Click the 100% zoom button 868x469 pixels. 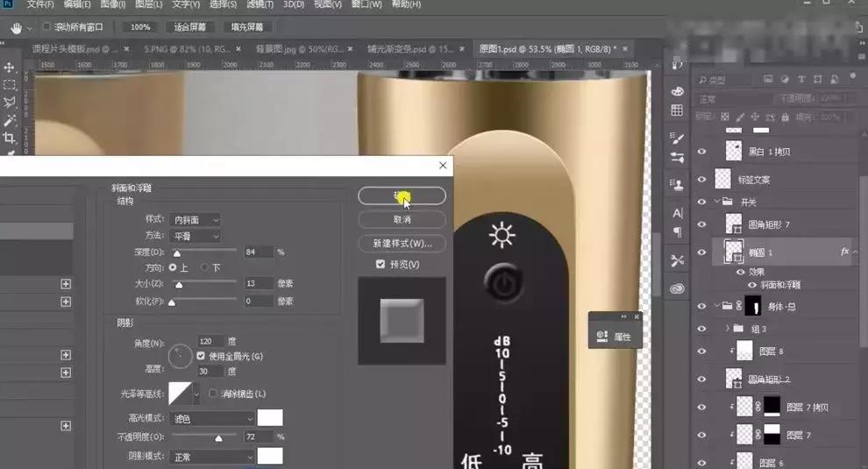[140, 27]
